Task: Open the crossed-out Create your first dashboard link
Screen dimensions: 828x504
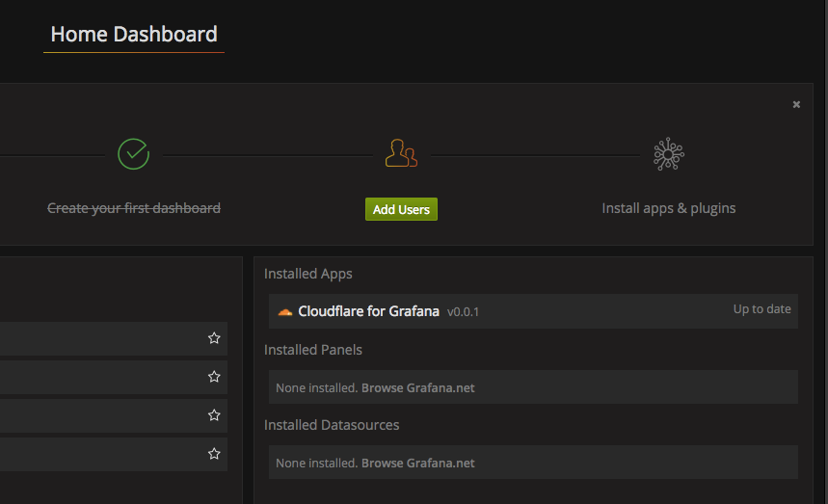Action: coord(134,208)
